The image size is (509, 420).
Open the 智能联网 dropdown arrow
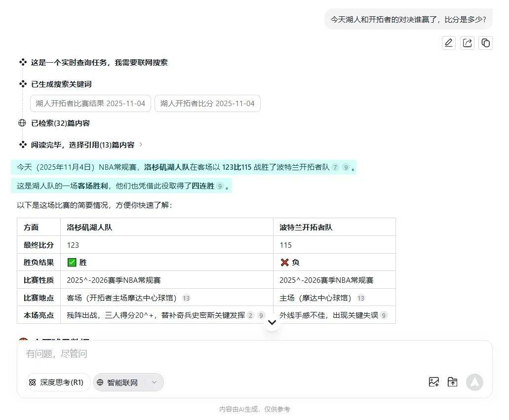pos(154,382)
